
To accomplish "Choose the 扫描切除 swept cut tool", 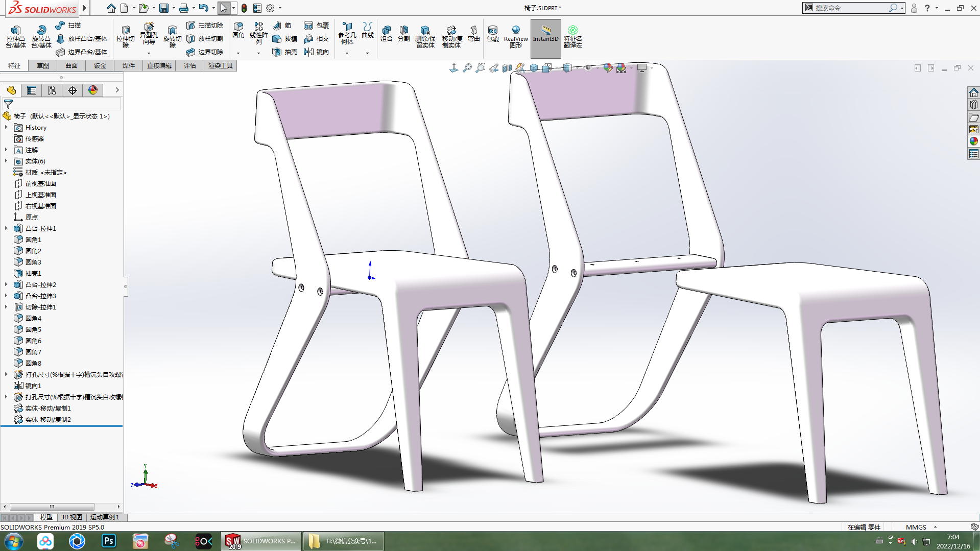I will tap(204, 25).
